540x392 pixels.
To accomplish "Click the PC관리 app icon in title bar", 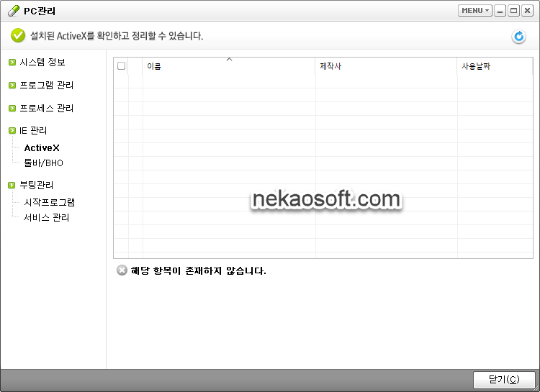I will coord(14,11).
